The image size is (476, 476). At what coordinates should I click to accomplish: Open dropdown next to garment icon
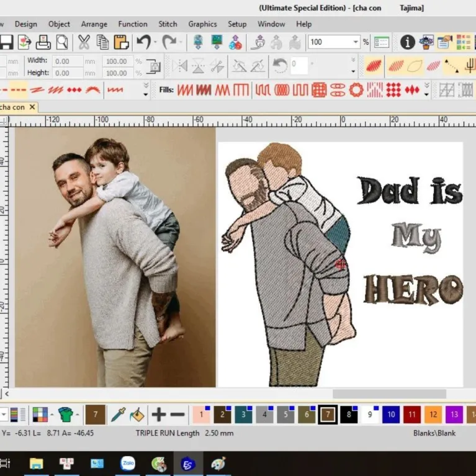[x=78, y=415]
